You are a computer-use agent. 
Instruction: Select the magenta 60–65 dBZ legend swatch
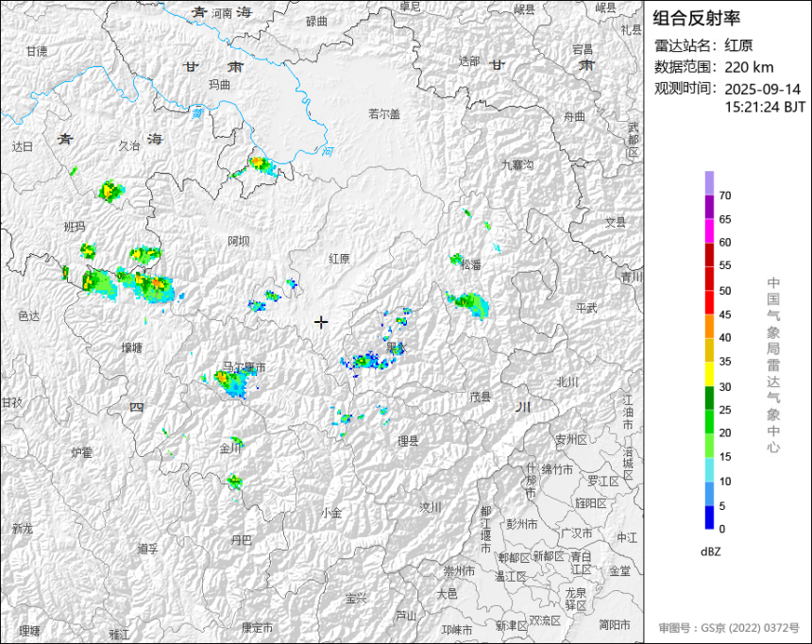click(x=709, y=231)
